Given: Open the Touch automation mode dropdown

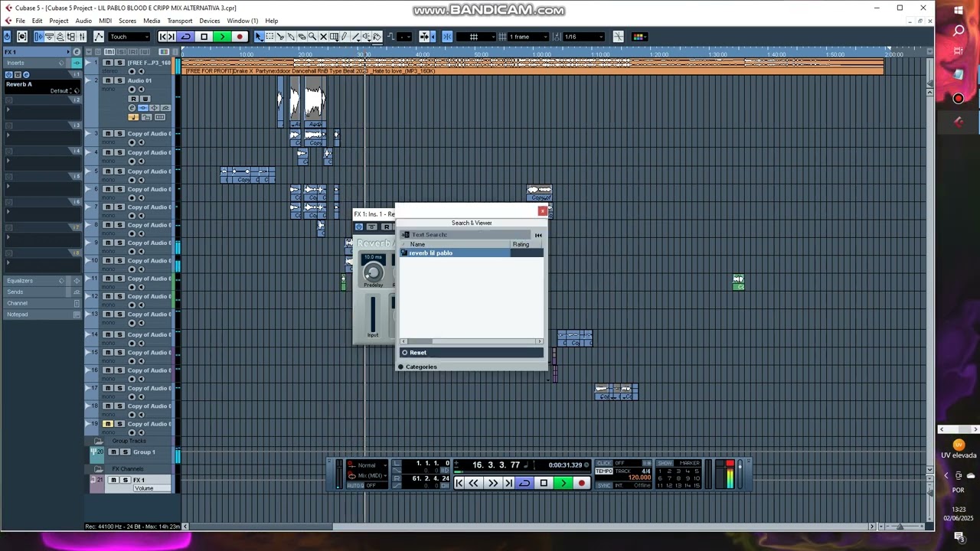Looking at the screenshot, I should click(x=129, y=36).
